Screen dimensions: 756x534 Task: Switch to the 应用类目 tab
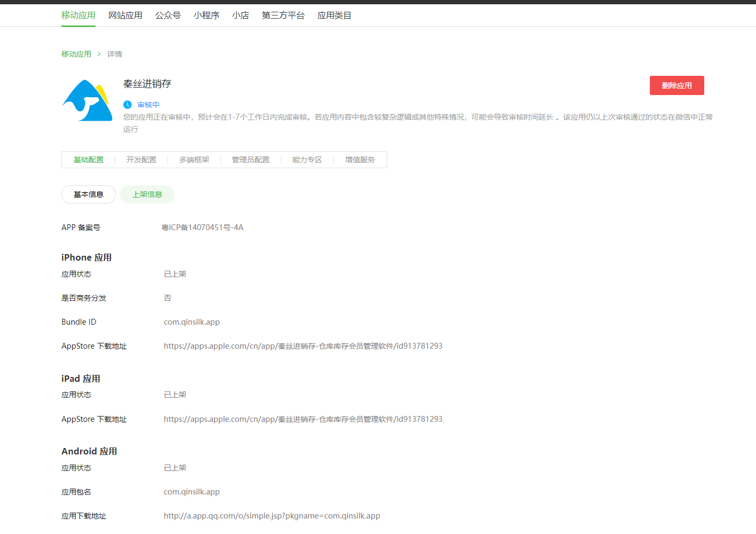[x=335, y=15]
